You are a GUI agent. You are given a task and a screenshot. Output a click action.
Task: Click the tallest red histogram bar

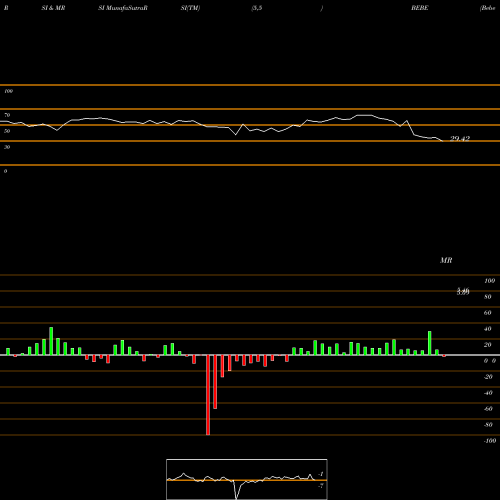pyautogui.click(x=208, y=395)
